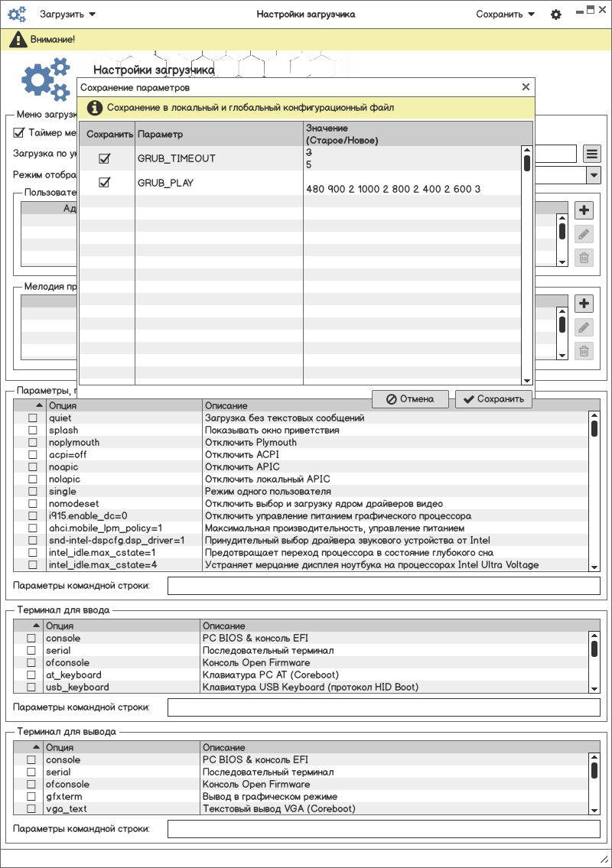Open the Загрузить dropdown menu
This screenshot has width=612, height=868.
click(x=67, y=15)
